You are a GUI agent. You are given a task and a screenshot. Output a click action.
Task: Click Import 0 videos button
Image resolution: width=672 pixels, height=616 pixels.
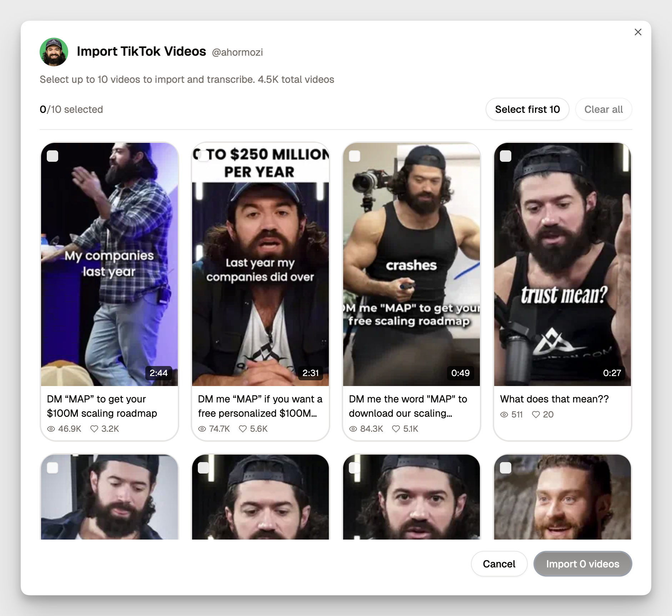(x=582, y=564)
